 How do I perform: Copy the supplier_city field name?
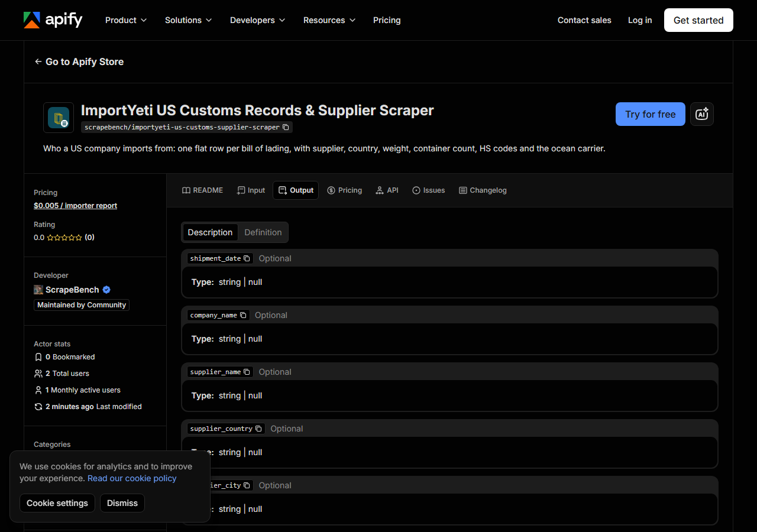point(247,485)
